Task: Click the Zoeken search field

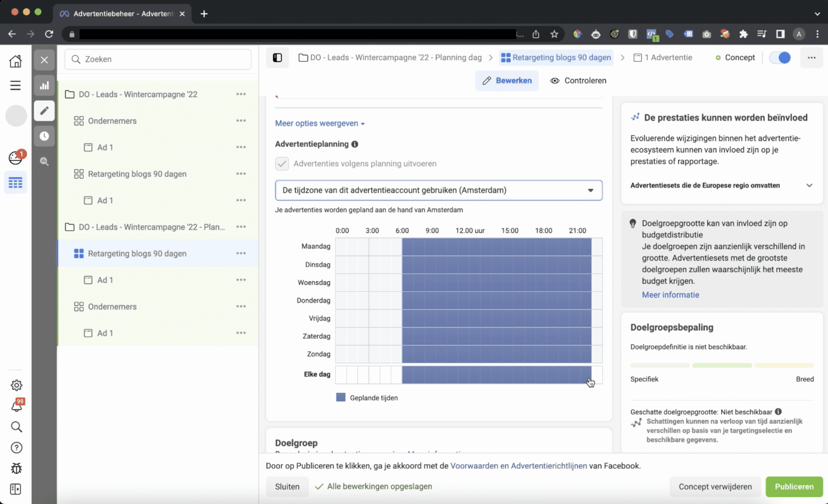Action: [x=158, y=59]
